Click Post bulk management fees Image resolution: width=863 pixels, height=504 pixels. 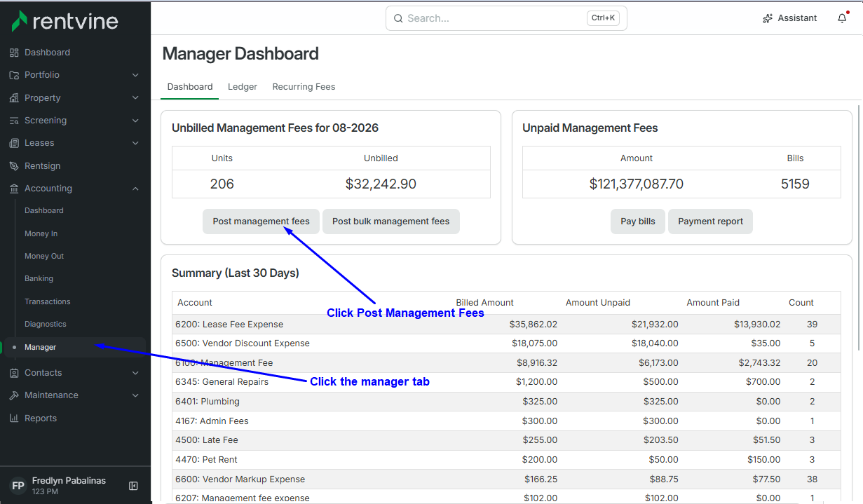tap(391, 222)
